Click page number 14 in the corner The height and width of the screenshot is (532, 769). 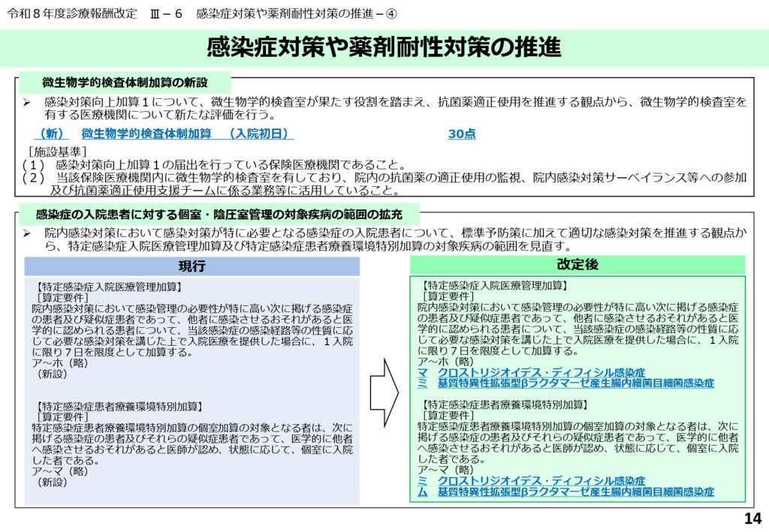[x=752, y=518]
